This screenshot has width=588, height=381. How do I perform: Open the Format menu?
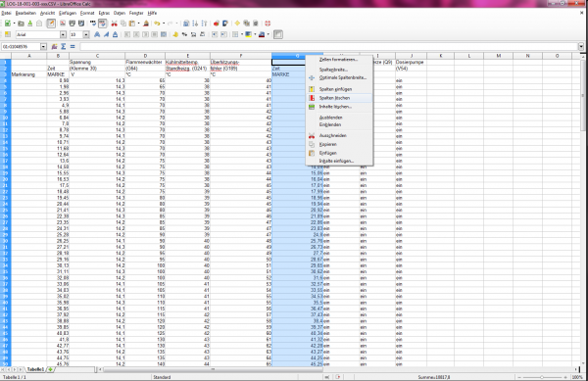tap(87, 13)
